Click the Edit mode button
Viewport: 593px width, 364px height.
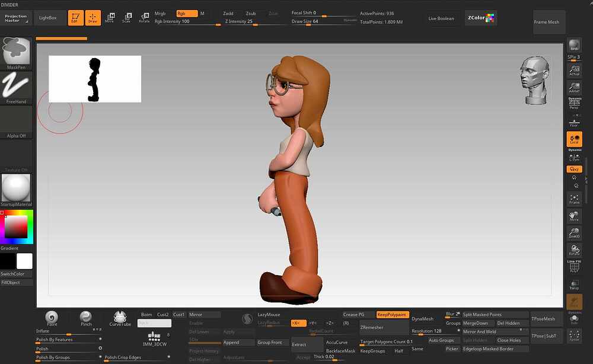pyautogui.click(x=76, y=18)
